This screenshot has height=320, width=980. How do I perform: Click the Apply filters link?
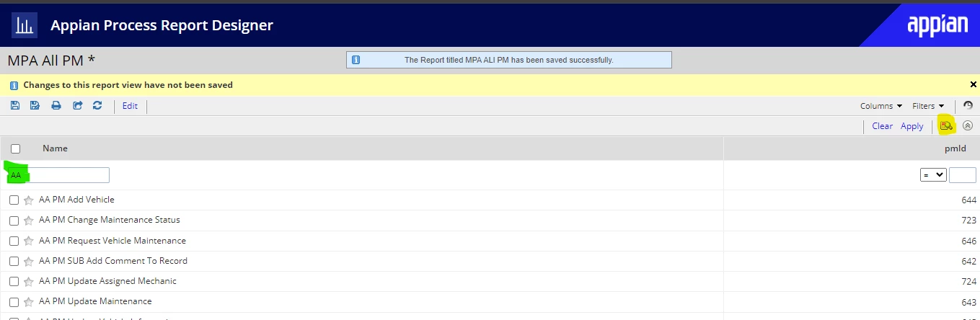coord(911,126)
